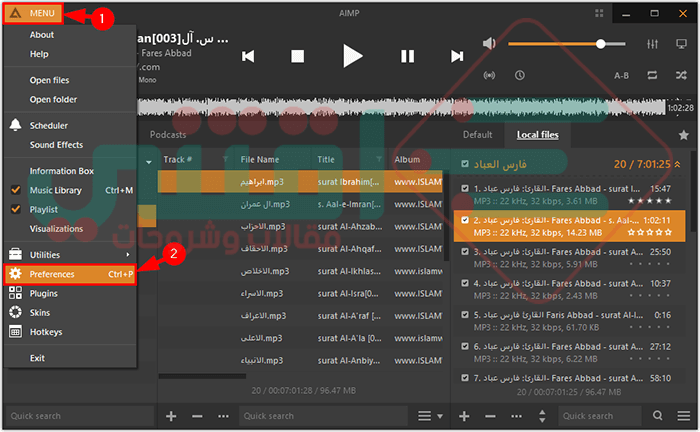Select Help in the menu
Image resolution: width=700 pixels, height=432 pixels.
click(x=39, y=54)
